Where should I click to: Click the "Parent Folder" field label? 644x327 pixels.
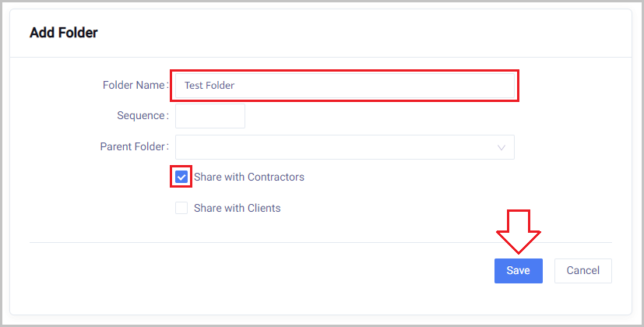click(132, 147)
